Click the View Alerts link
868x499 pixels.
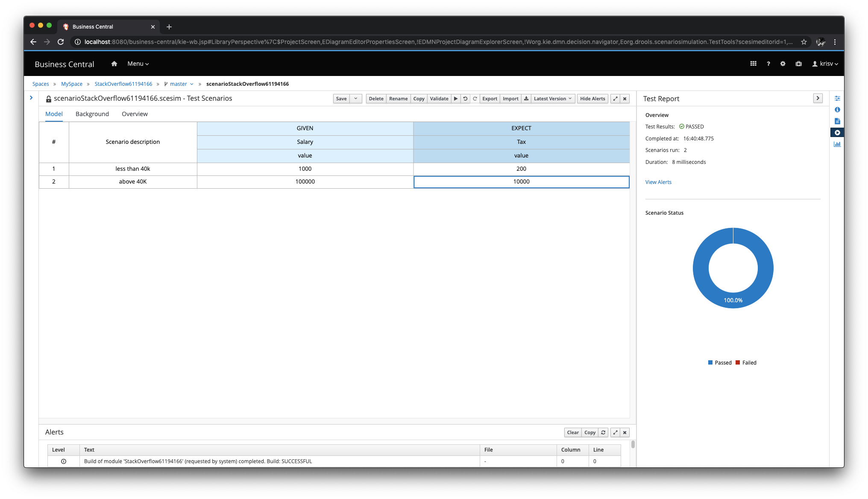[x=658, y=182]
